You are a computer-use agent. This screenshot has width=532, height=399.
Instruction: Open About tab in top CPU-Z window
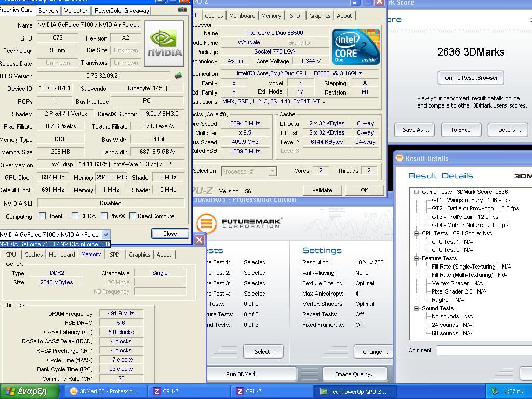tap(344, 16)
